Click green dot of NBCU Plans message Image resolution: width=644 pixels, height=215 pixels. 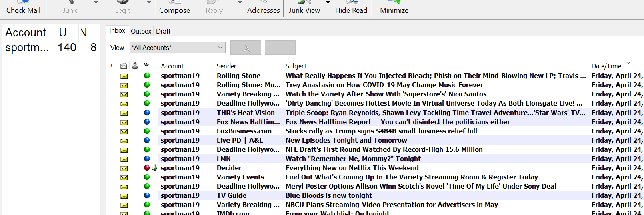coord(147,205)
